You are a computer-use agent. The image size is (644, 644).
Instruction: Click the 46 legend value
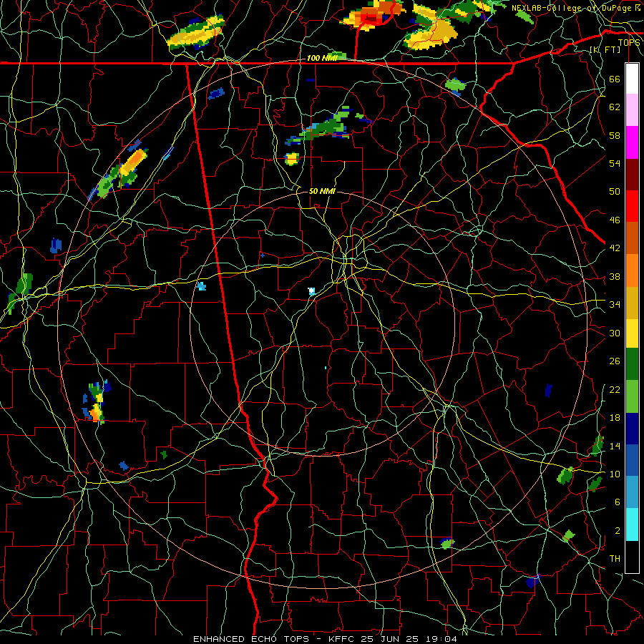tap(615, 220)
